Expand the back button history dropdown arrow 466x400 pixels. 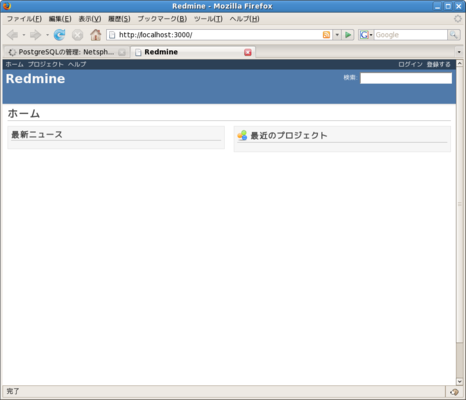[24, 35]
